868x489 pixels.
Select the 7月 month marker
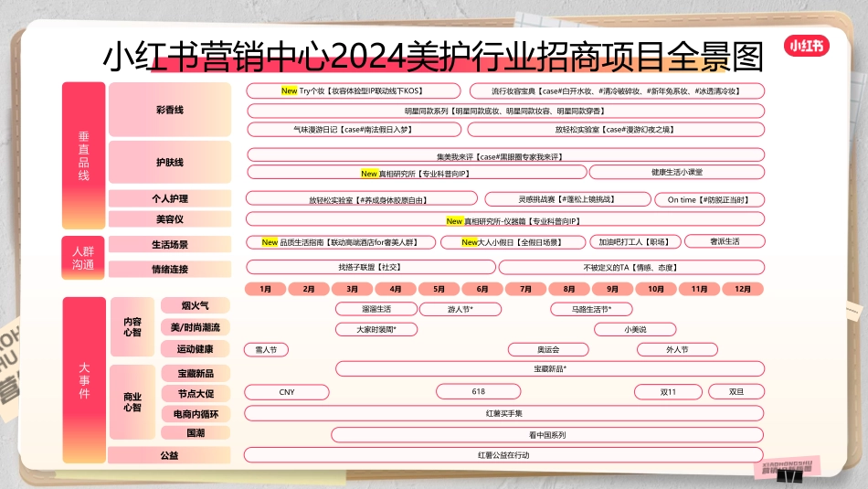[x=525, y=289]
